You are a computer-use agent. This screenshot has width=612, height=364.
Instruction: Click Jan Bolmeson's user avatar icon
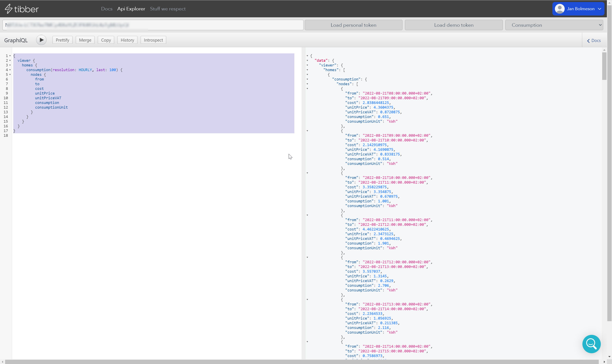[559, 9]
